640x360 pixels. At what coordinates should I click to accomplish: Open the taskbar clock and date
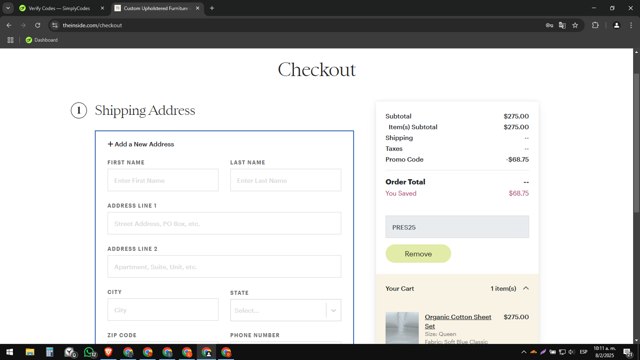604,352
